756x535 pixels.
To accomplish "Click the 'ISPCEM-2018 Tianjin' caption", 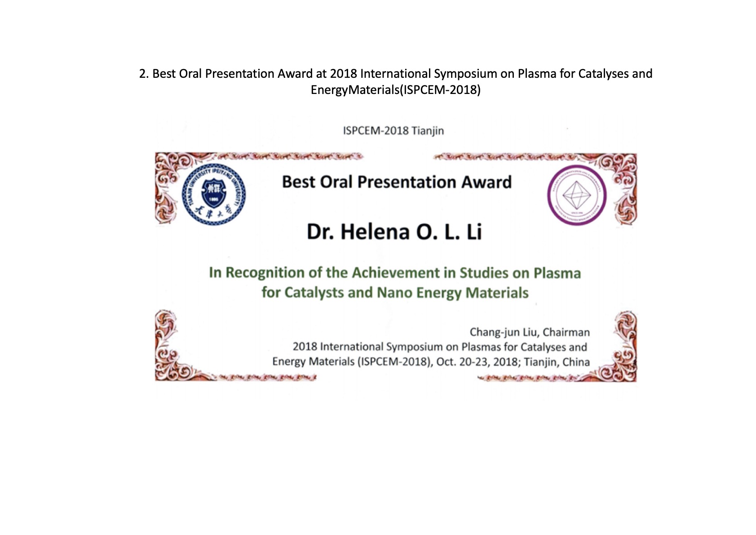I will [393, 131].
